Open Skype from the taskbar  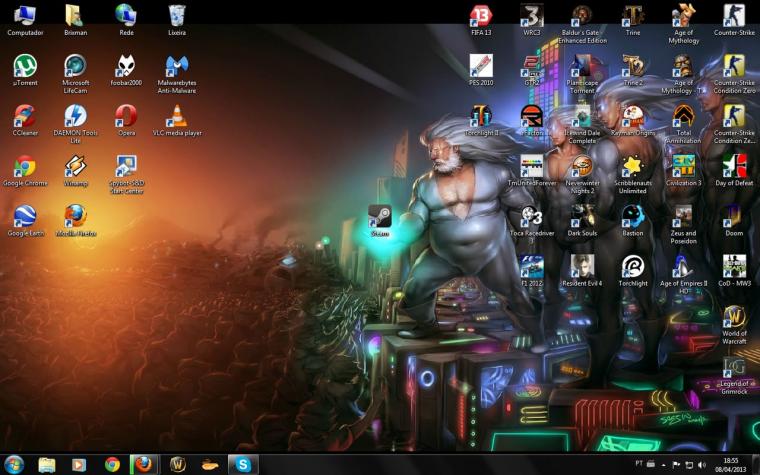[x=243, y=465]
